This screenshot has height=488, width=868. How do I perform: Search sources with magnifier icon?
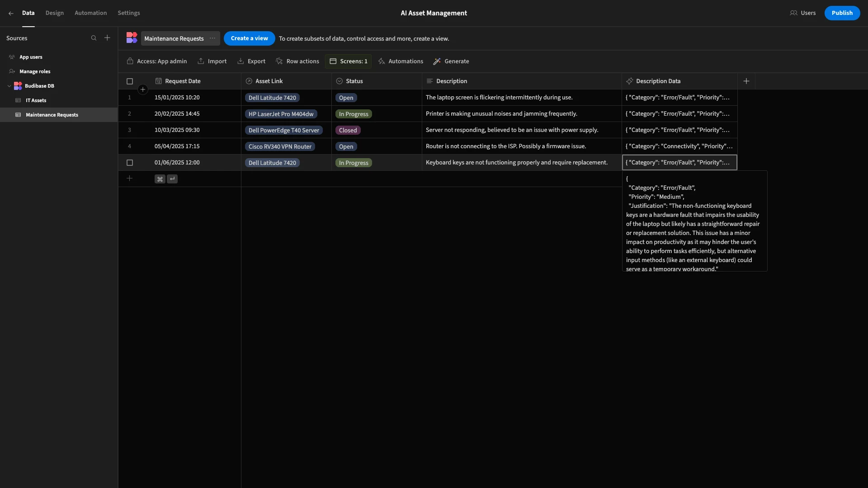pos(94,38)
